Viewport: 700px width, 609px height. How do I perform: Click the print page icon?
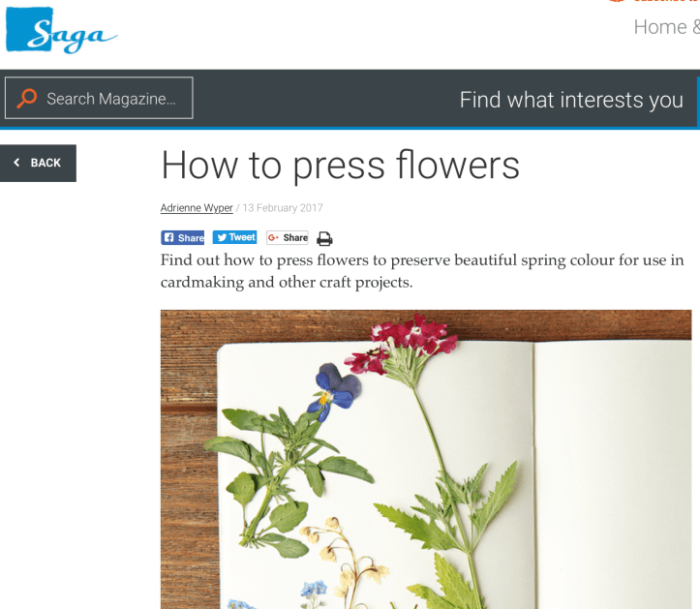coord(324,239)
